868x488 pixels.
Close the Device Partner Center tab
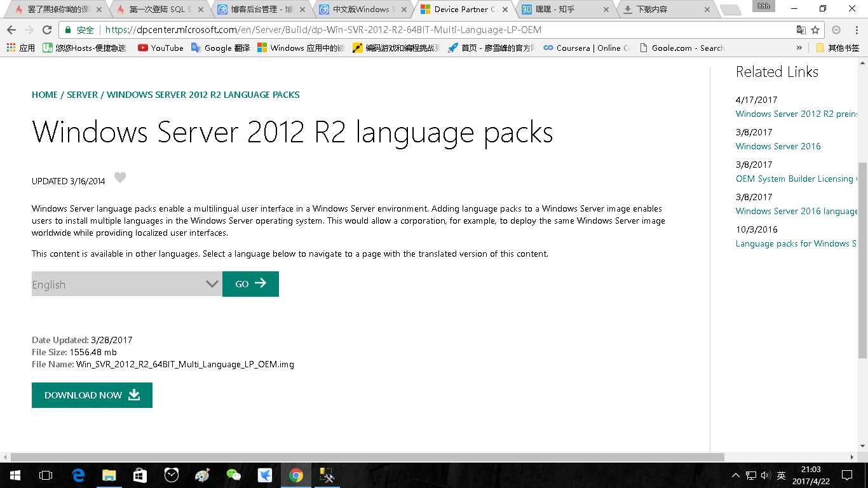tap(505, 10)
